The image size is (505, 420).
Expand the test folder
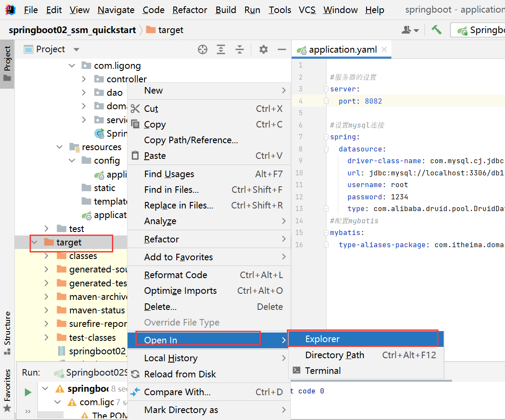pyautogui.click(x=47, y=228)
